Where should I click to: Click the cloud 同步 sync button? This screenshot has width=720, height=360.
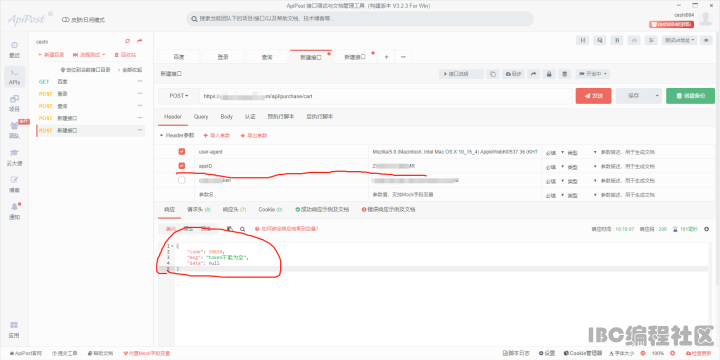click(x=513, y=74)
